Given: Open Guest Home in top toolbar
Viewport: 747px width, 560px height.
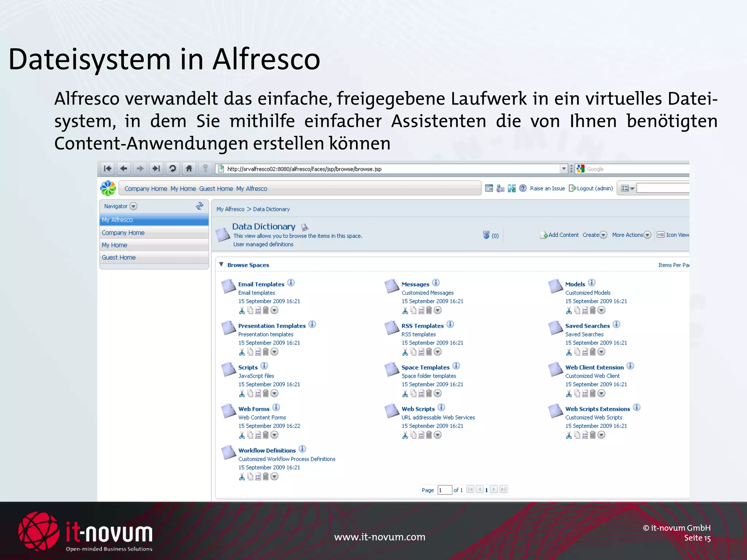Looking at the screenshot, I should 216,188.
